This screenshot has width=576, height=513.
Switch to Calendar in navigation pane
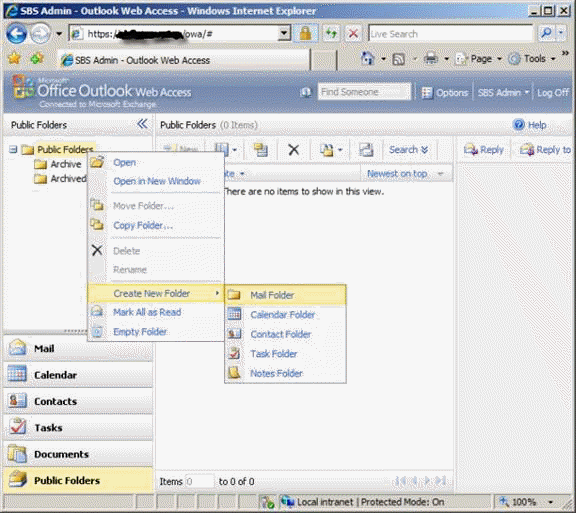tap(78, 374)
